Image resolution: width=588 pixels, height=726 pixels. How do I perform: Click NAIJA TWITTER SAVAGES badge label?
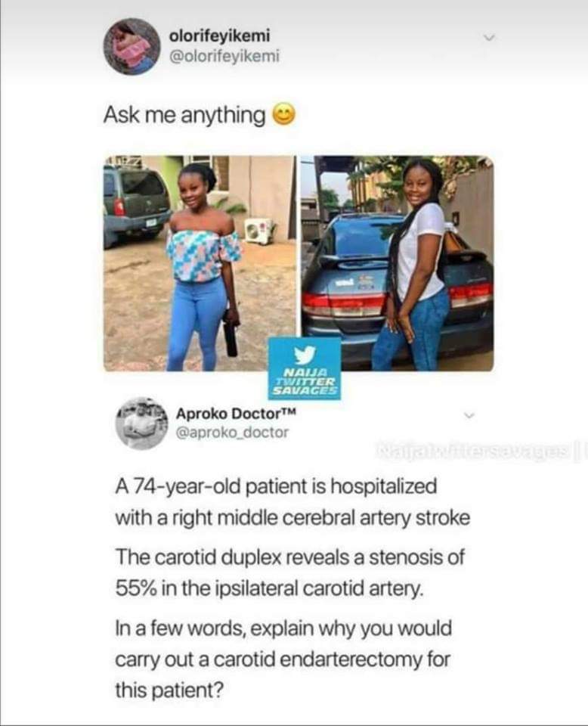pyautogui.click(x=305, y=381)
